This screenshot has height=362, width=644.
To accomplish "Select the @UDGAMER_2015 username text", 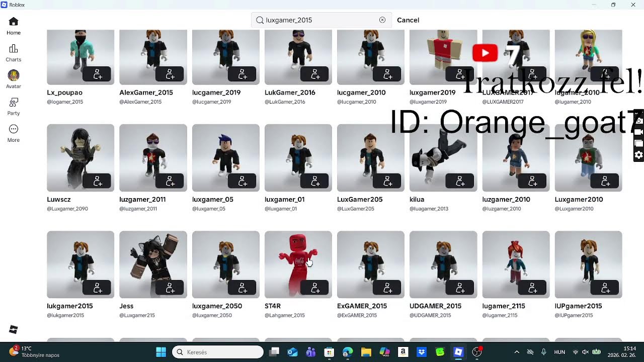I will tap(430, 315).
